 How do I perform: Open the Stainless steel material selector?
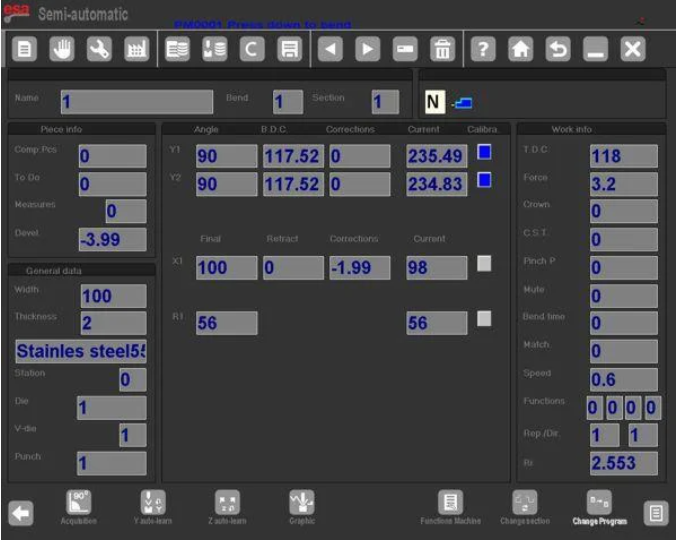pos(80,352)
